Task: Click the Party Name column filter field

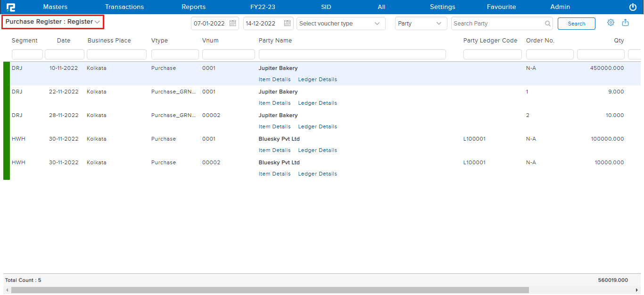Action: (352, 54)
